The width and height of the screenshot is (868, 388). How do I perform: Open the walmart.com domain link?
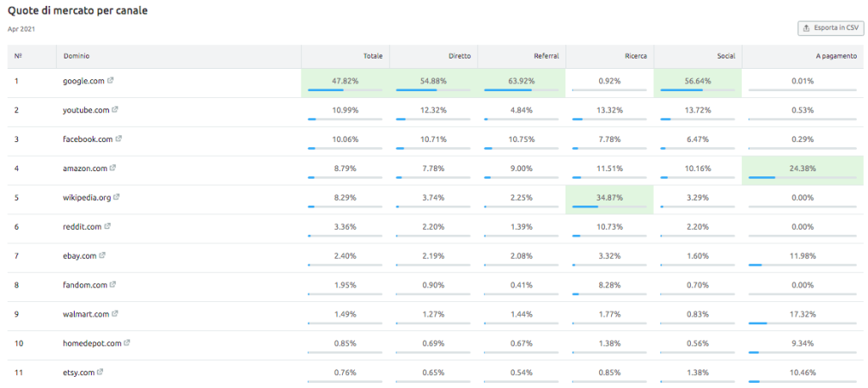pyautogui.click(x=86, y=314)
